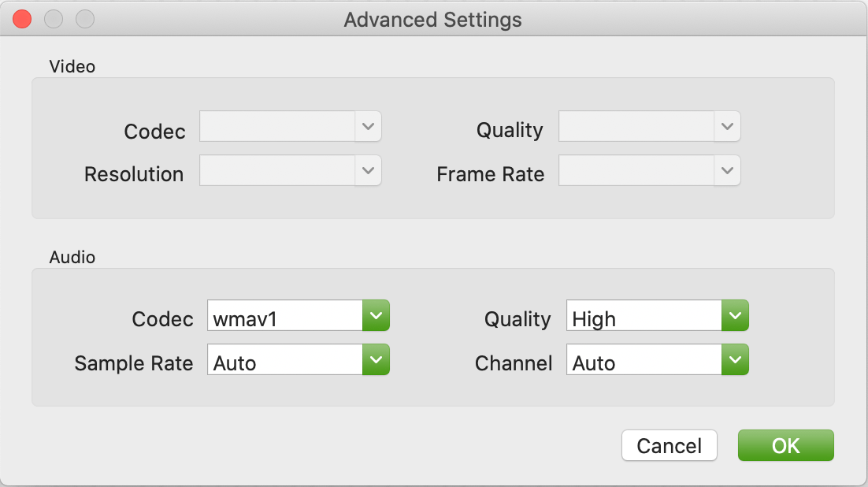The width and height of the screenshot is (868, 487).
Task: Open the Video Quality dropdown chevron
Action: click(x=728, y=126)
